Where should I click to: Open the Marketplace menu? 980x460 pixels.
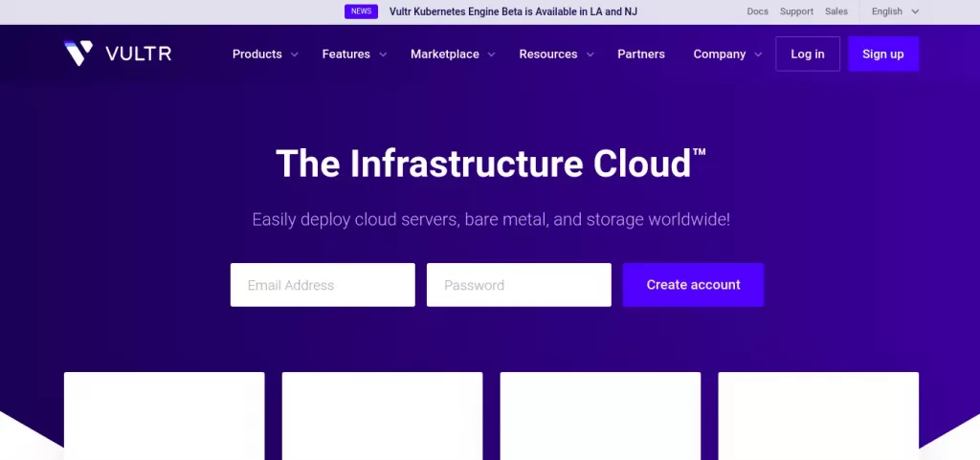point(445,55)
